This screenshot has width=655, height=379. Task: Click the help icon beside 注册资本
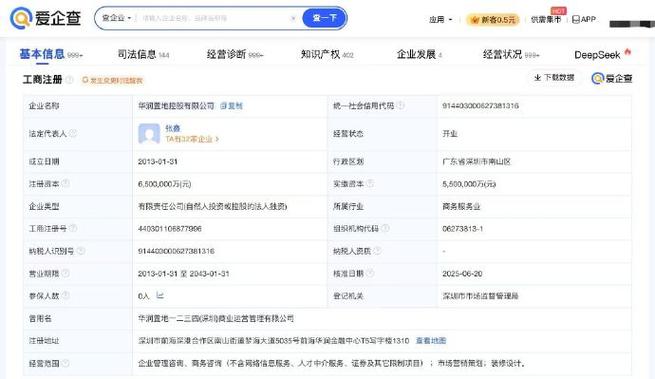tap(66, 183)
